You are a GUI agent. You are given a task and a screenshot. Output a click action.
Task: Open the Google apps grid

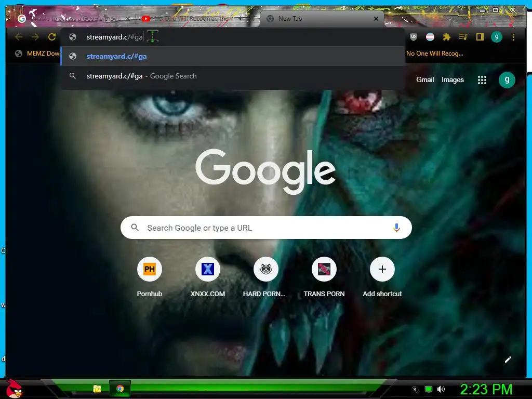482,80
